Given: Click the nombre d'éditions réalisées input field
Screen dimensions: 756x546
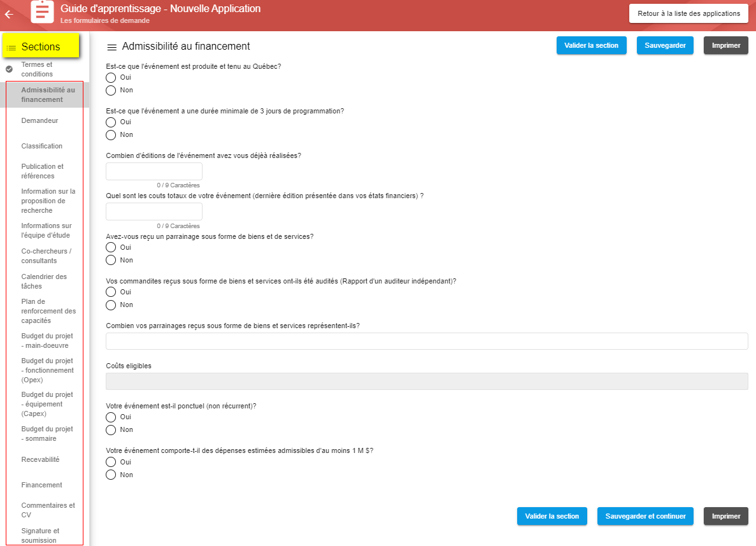Looking at the screenshot, I should click(x=153, y=171).
